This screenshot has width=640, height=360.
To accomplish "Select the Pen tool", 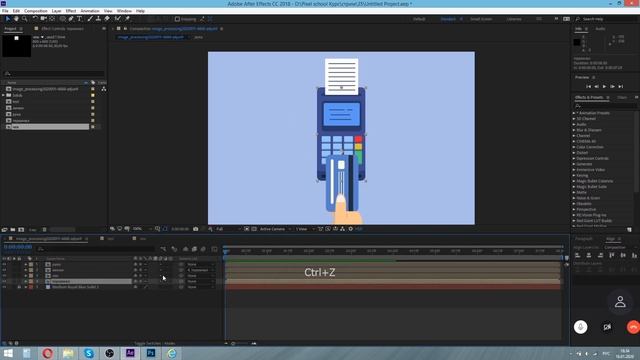I will [x=71, y=19].
